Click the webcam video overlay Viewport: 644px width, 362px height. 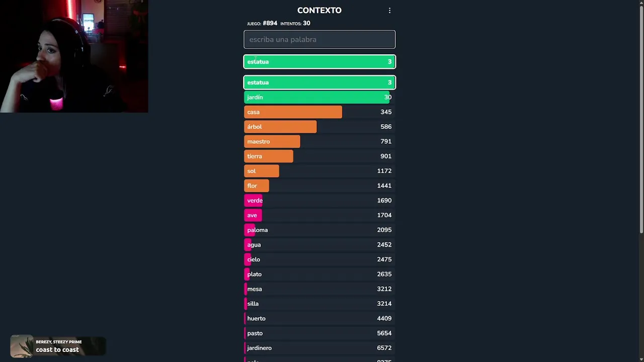point(74,56)
